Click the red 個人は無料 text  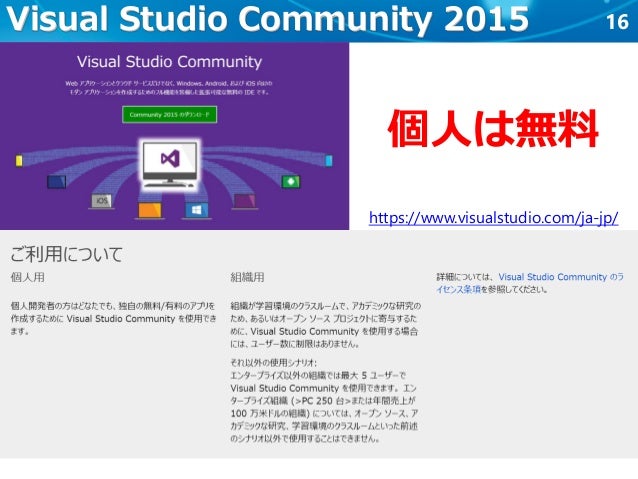click(x=493, y=129)
